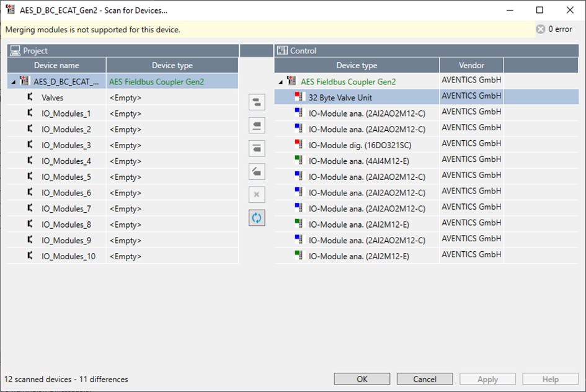Image resolution: width=586 pixels, height=392 pixels.
Task: Click the 'Merging modules is not supported' message
Action: click(92, 30)
